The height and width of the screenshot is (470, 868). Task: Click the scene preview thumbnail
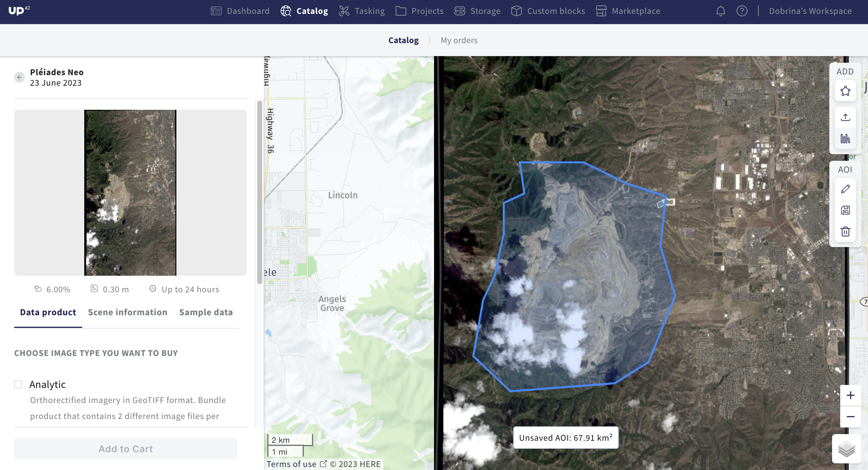(x=130, y=192)
